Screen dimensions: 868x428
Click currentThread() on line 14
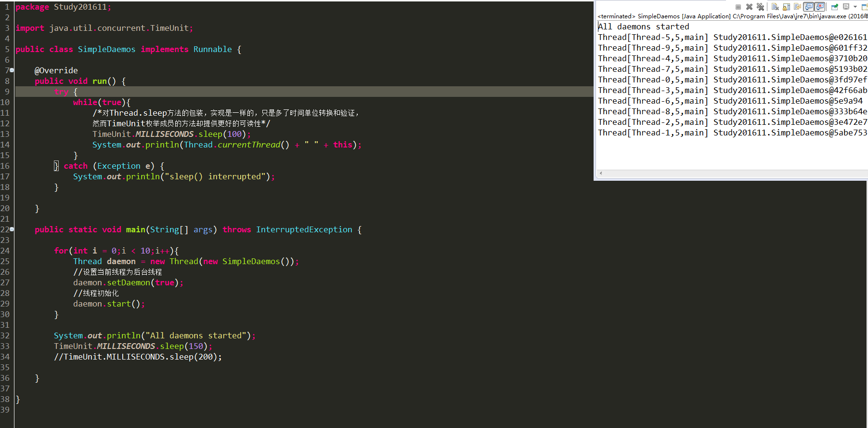coord(253,145)
